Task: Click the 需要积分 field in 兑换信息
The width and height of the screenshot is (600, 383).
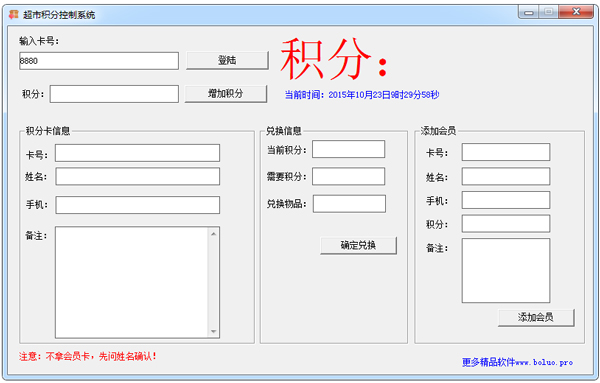Action: coord(349,176)
